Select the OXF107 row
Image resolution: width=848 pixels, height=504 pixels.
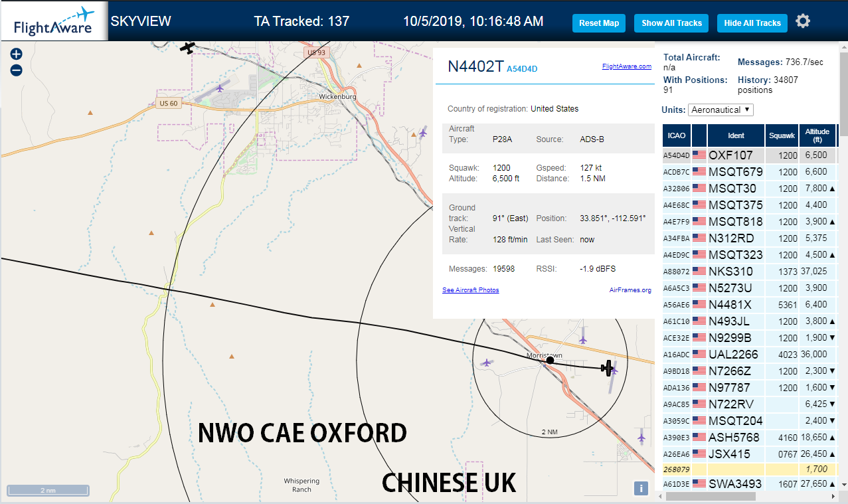coord(749,155)
